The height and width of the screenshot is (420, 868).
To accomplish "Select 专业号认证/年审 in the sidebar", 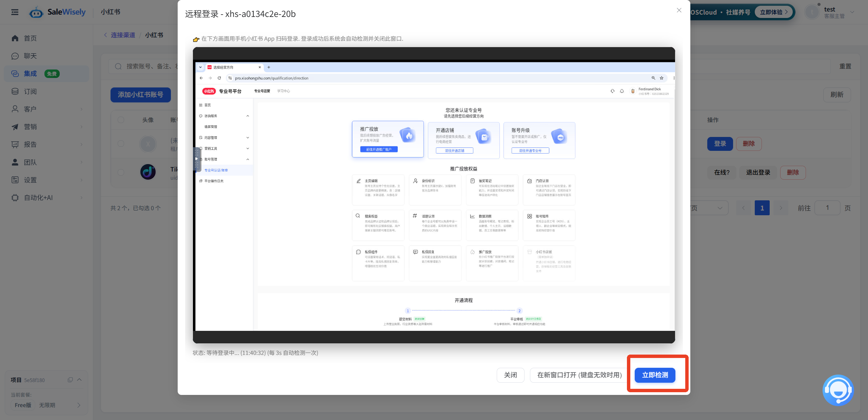I will pos(216,170).
